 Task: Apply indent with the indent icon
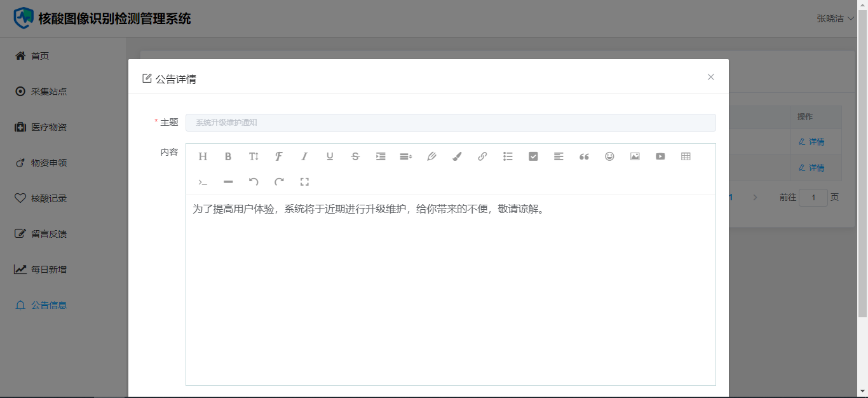coord(381,156)
